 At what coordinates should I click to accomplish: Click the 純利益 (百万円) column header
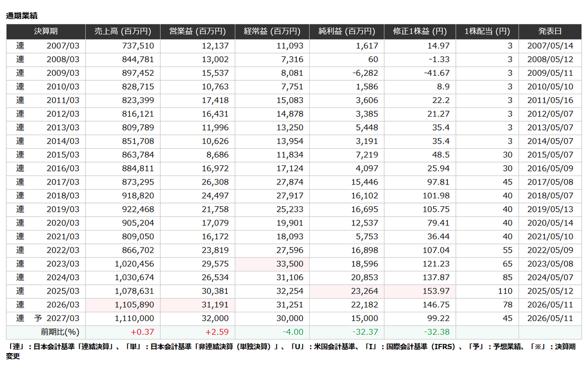[347, 32]
